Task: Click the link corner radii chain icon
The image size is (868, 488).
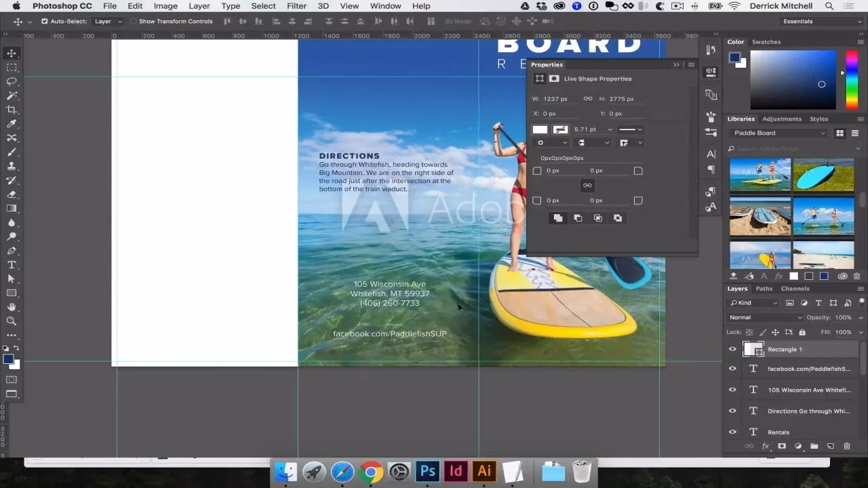Action: [587, 184]
